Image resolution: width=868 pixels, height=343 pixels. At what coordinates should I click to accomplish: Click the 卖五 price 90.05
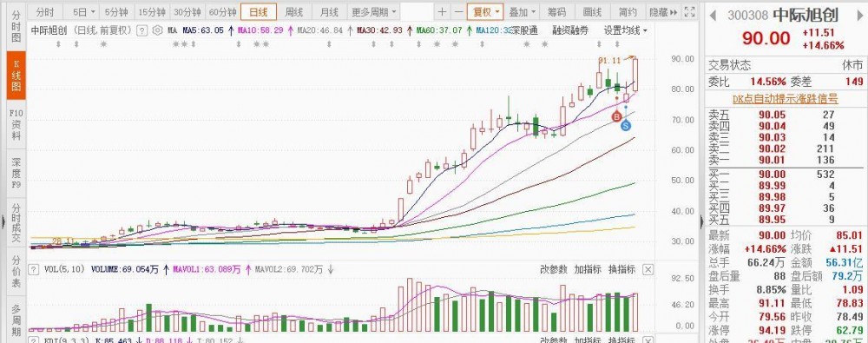pyautogui.click(x=772, y=115)
